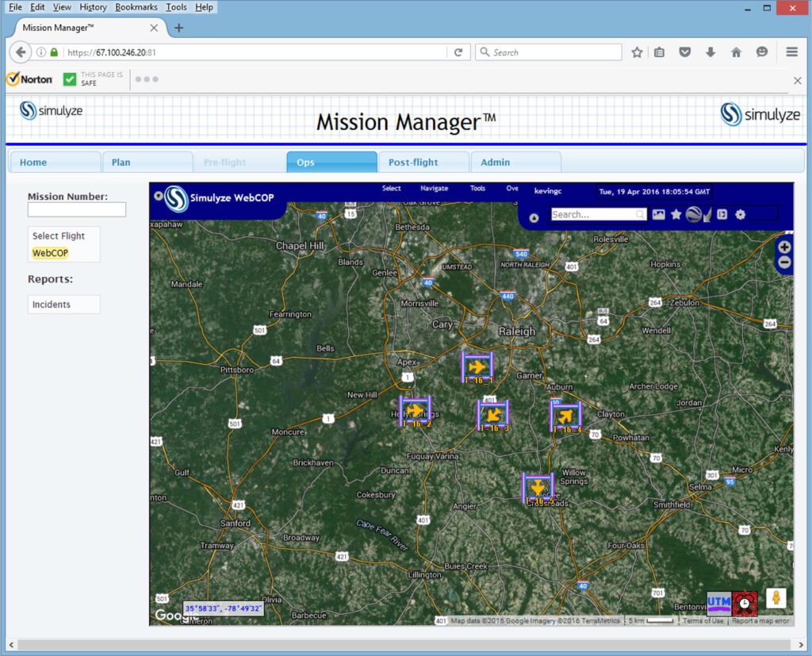The image size is (812, 656).
Task: Click the WebCOP panel arrow icon
Action: (x=722, y=214)
